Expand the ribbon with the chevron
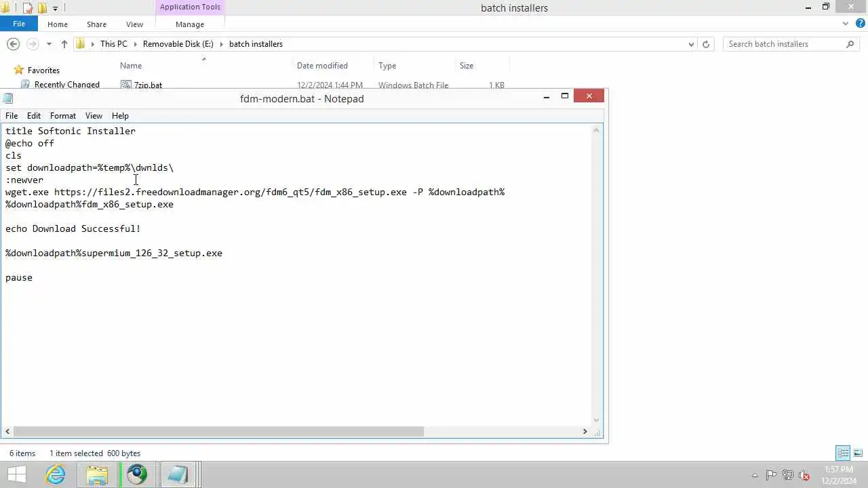Viewport: 868px width, 488px height. point(846,24)
